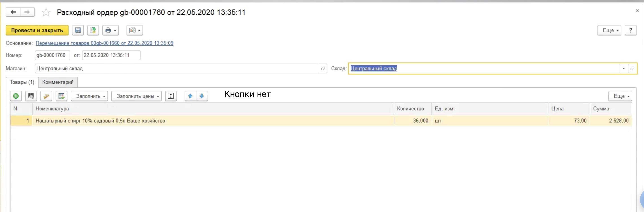This screenshot has height=212, width=644.
Task: Go back with the left arrow button
Action: coord(13,12)
